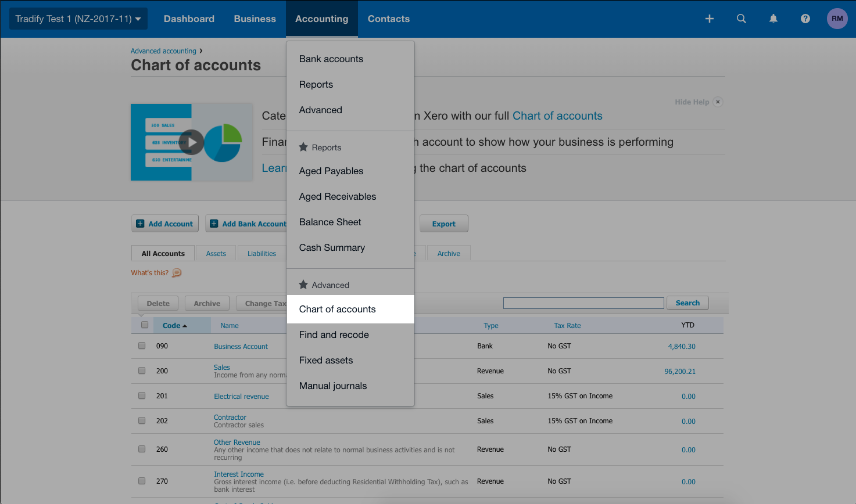Image resolution: width=856 pixels, height=504 pixels.
Task: Select the checkbox for account 201
Action: coord(142,396)
